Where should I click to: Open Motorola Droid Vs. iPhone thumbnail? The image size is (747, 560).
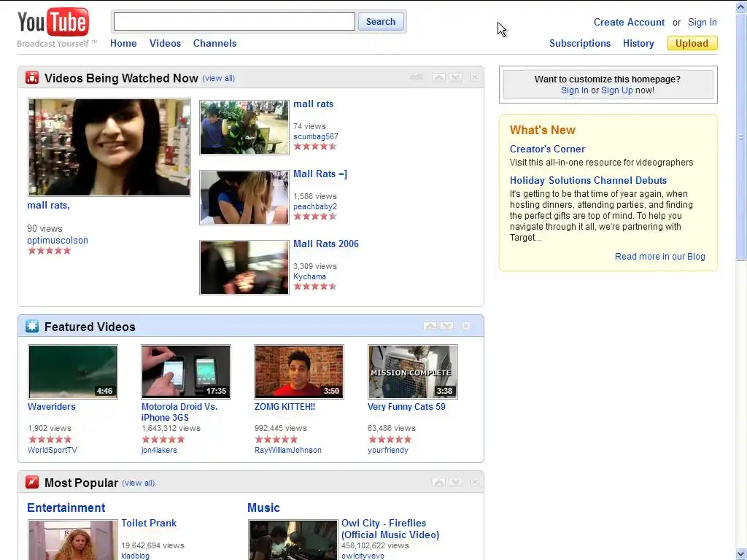click(186, 372)
